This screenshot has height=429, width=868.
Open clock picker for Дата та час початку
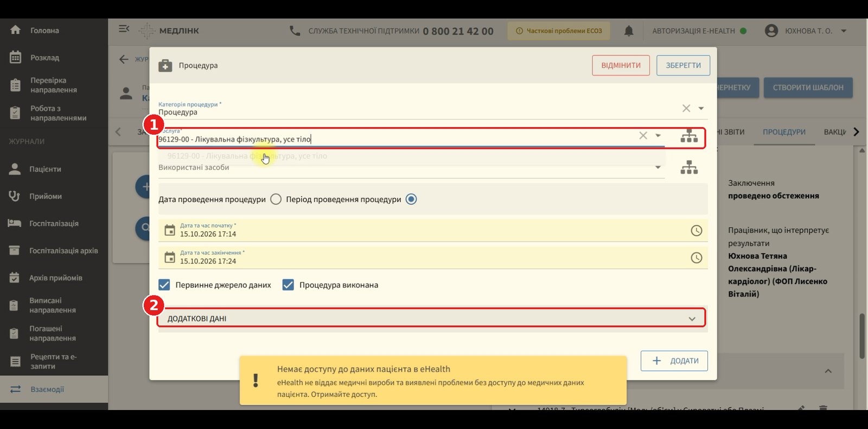click(x=696, y=231)
